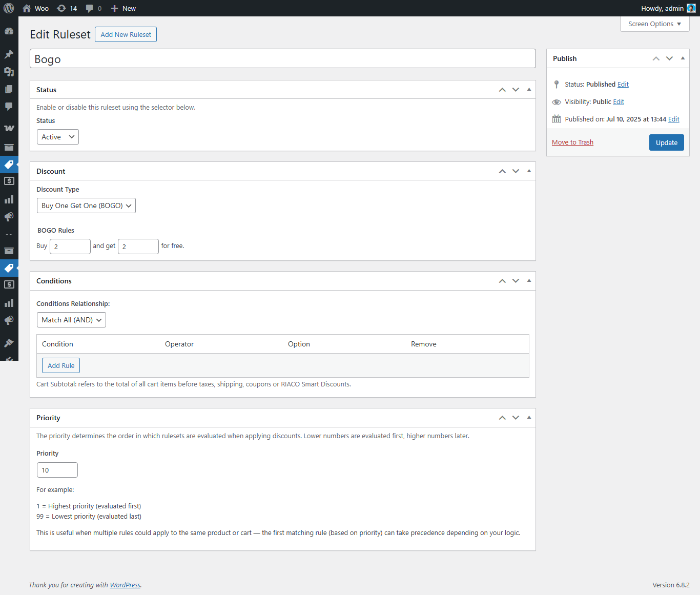The width and height of the screenshot is (700, 595).
Task: Open the WordPress logo menu
Action: [x=9, y=8]
